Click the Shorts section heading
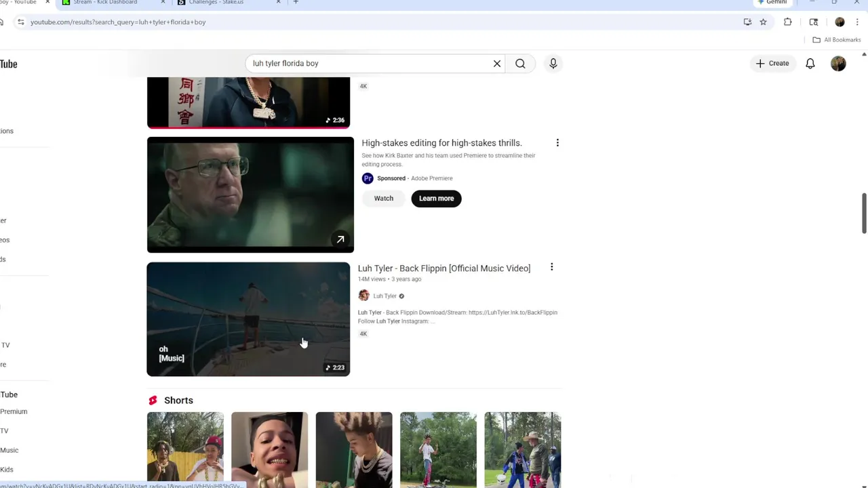The width and height of the screenshot is (868, 488). click(178, 401)
